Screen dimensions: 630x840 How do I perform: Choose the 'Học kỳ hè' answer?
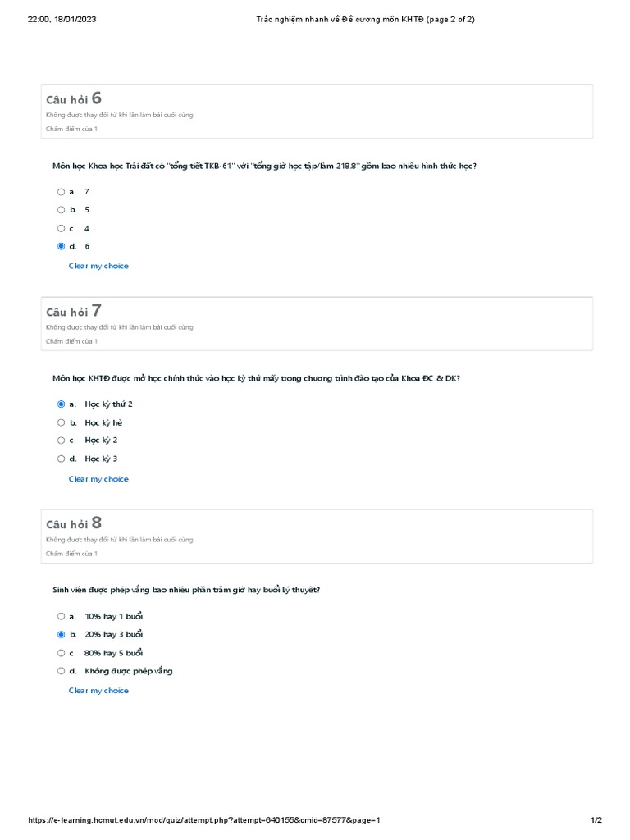pos(61,422)
